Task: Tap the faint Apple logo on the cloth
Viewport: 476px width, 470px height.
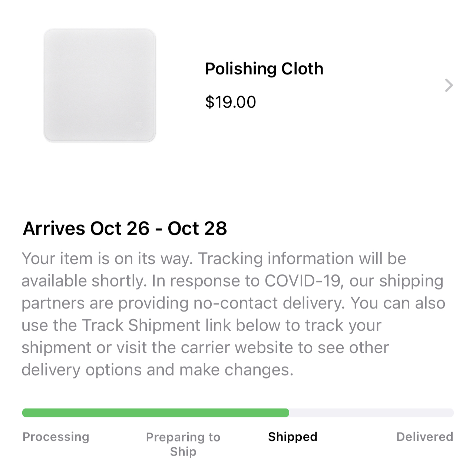Action: [x=139, y=125]
